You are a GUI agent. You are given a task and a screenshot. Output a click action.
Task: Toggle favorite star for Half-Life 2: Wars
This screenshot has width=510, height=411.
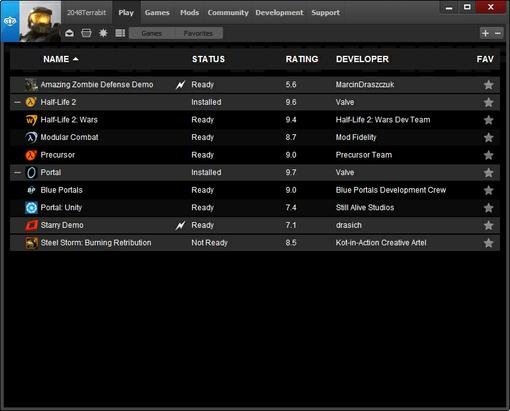(488, 120)
